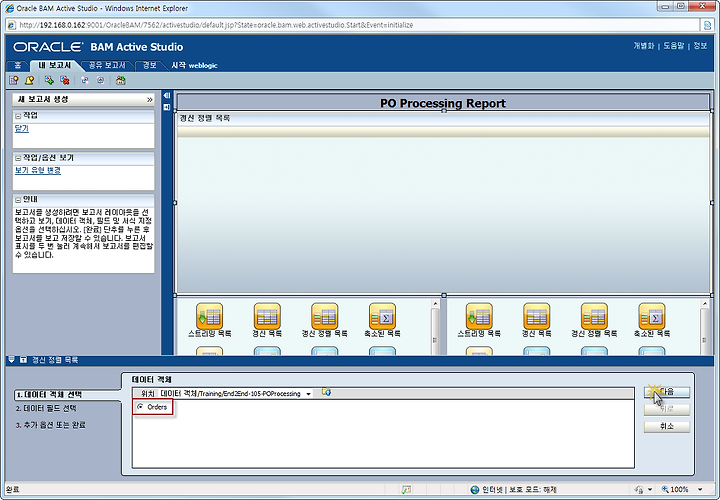Click the 갱신 정렬 목록 view header text
The image size is (720, 500).
point(205,118)
